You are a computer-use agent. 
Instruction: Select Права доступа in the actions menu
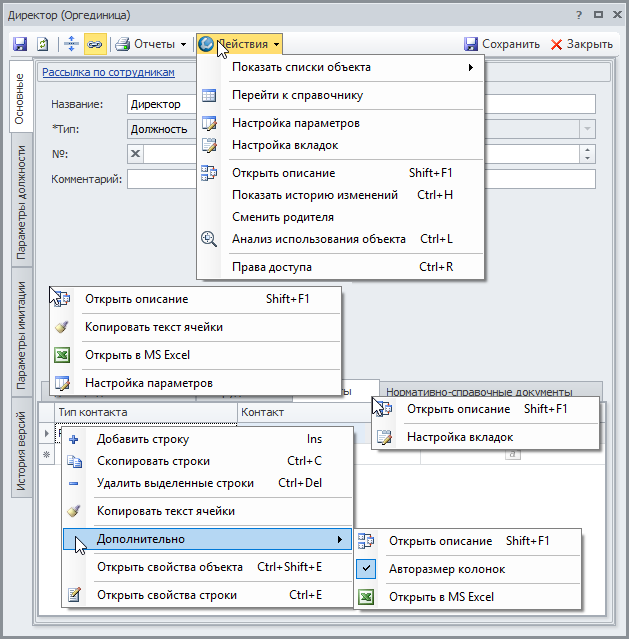pyautogui.click(x=272, y=267)
